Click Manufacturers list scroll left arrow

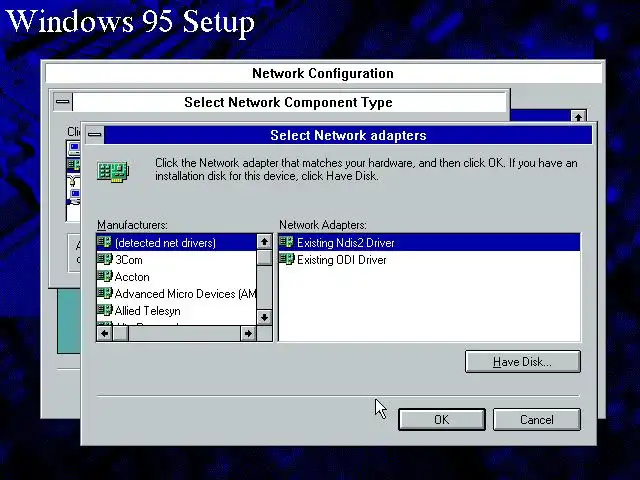104,333
